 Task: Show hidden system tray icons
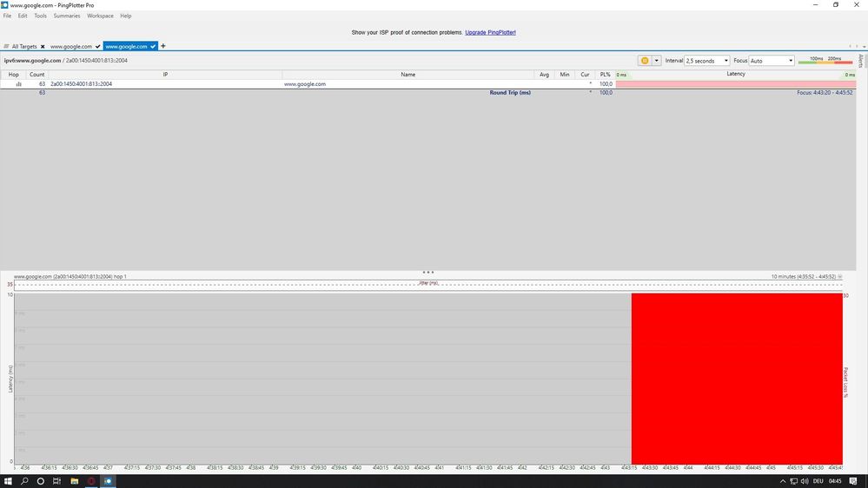tap(783, 481)
